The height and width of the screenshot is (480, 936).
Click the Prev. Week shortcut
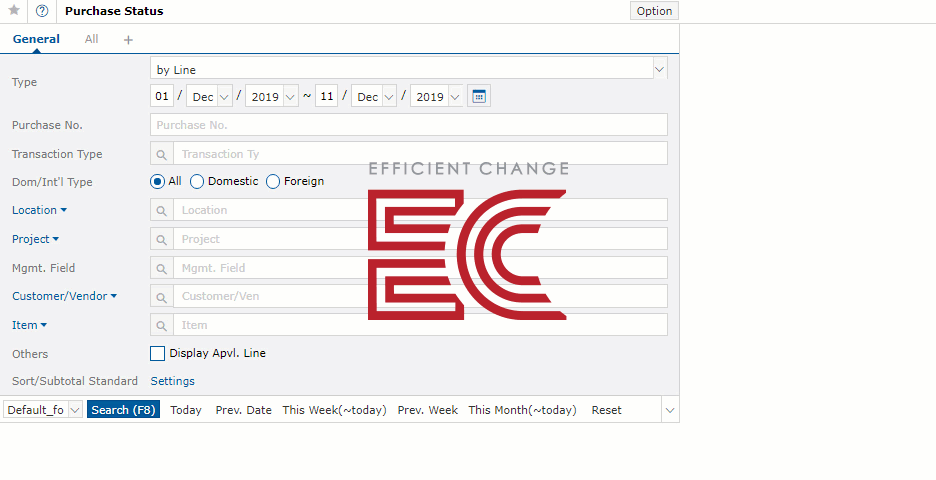click(x=427, y=410)
